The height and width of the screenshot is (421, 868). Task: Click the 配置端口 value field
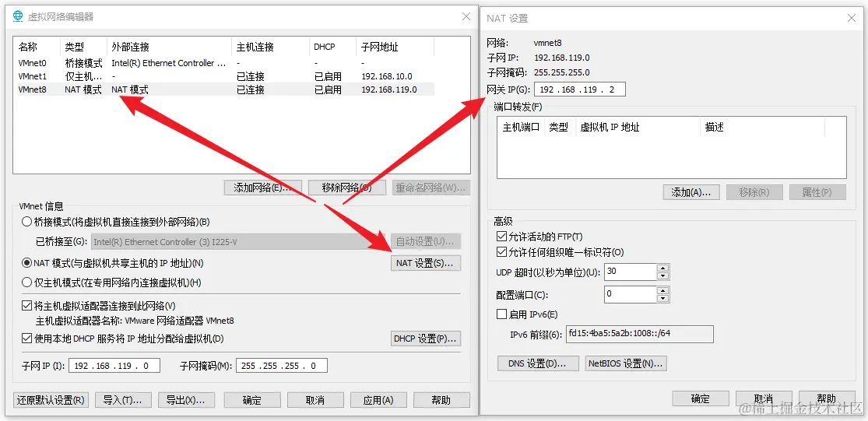pos(630,294)
